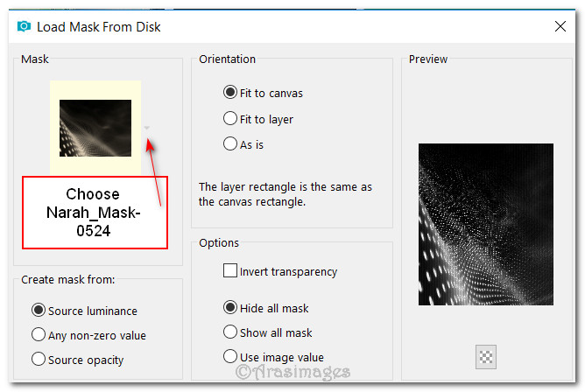585x392 pixels.
Task: Select Fit to canvas orientation
Action: click(230, 92)
